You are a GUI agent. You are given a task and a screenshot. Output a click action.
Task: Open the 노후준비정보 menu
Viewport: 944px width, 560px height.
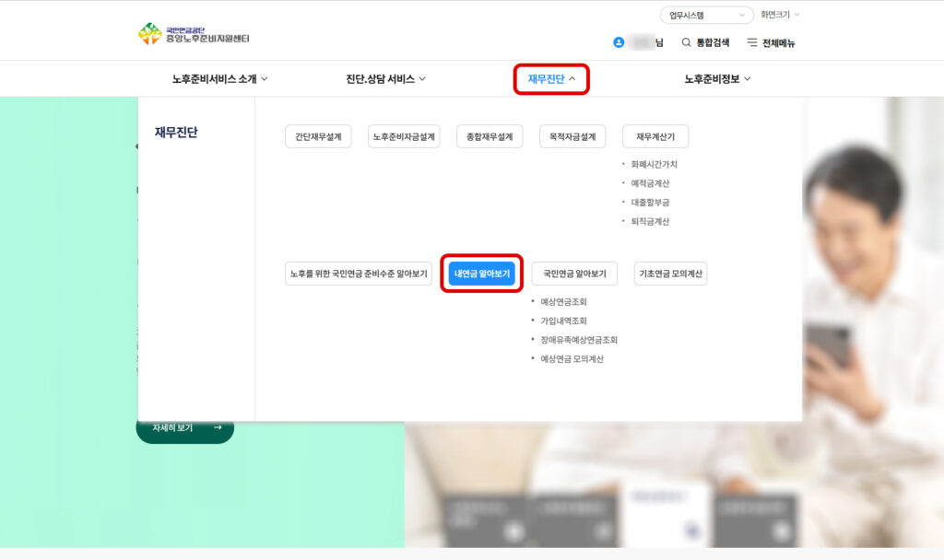[717, 79]
